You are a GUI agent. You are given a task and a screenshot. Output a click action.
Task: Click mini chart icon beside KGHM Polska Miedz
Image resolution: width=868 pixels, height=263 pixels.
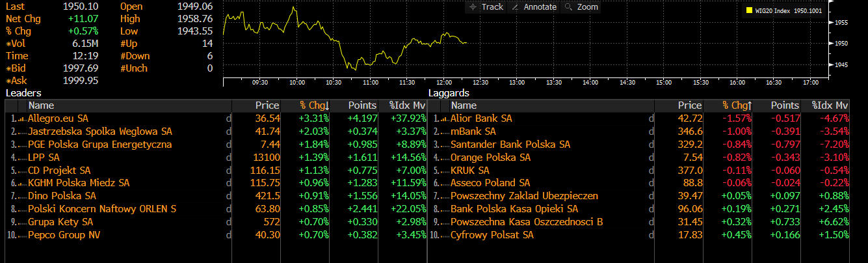[x=23, y=183]
